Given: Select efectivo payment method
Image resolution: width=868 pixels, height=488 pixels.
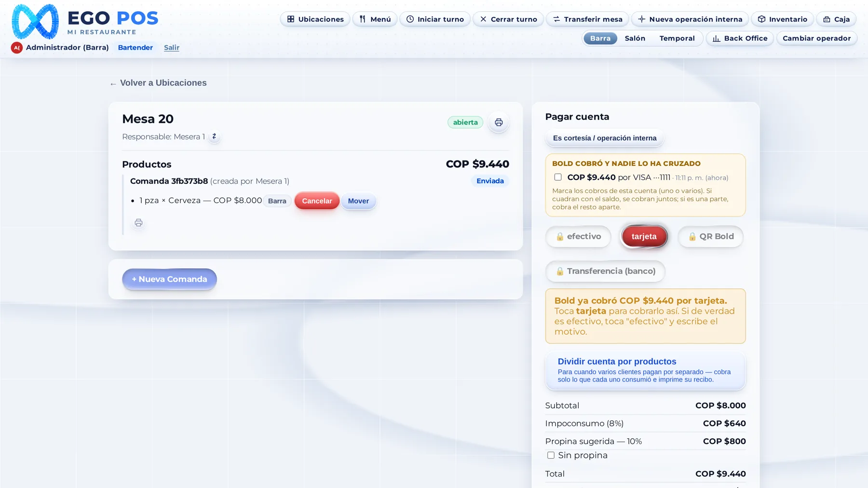Looking at the screenshot, I should pyautogui.click(x=578, y=237).
